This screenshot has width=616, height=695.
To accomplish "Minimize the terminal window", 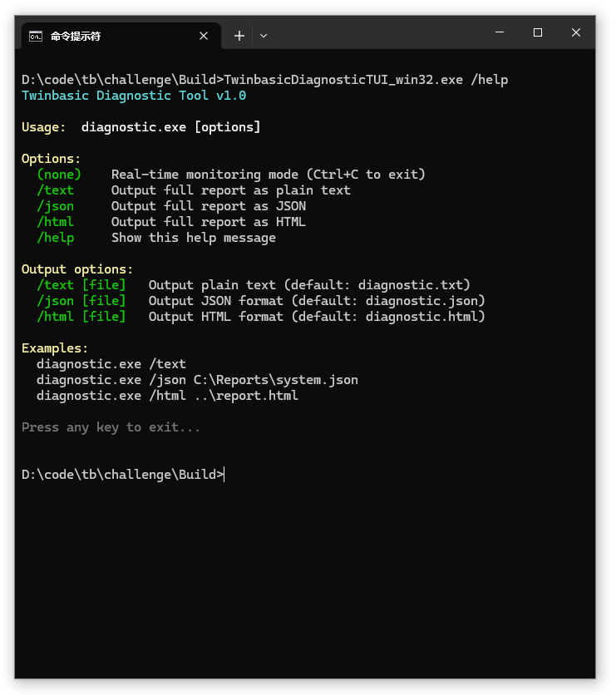I will coord(500,32).
